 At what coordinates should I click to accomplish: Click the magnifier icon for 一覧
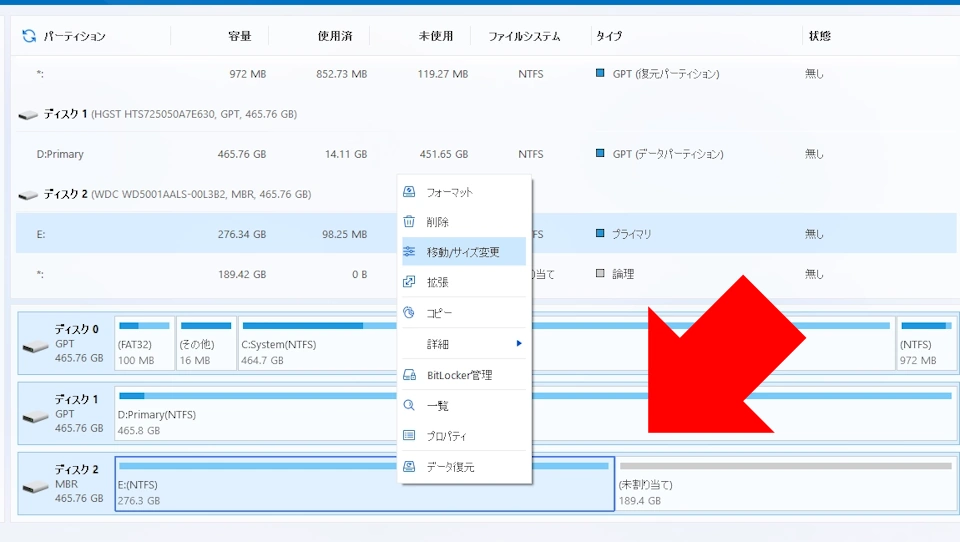(409, 405)
